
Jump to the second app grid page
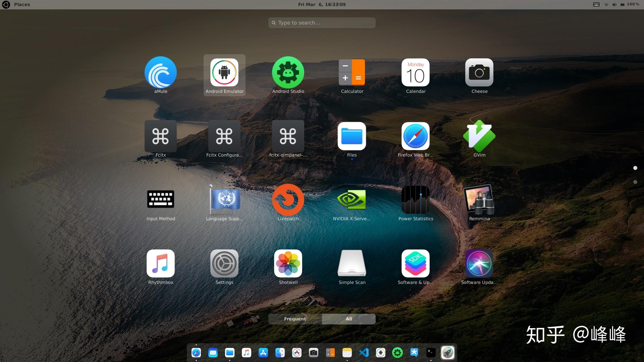pos(635,182)
